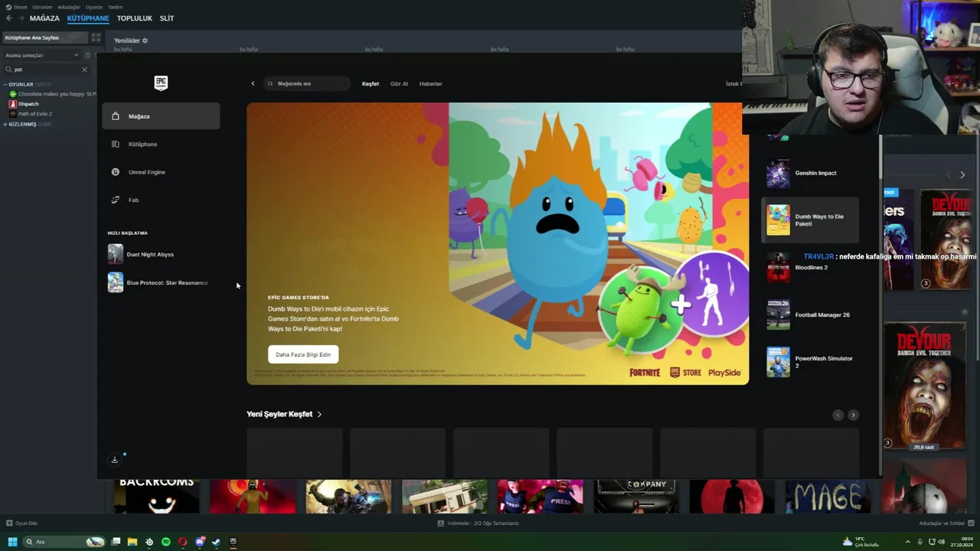Open the Yardım menu in Steam
The height and width of the screenshot is (551, 980).
pyautogui.click(x=115, y=7)
